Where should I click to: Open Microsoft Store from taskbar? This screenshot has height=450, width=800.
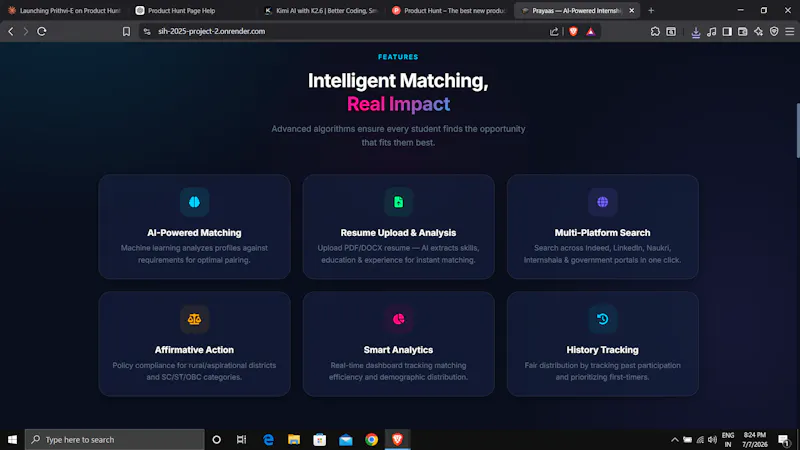click(320, 439)
